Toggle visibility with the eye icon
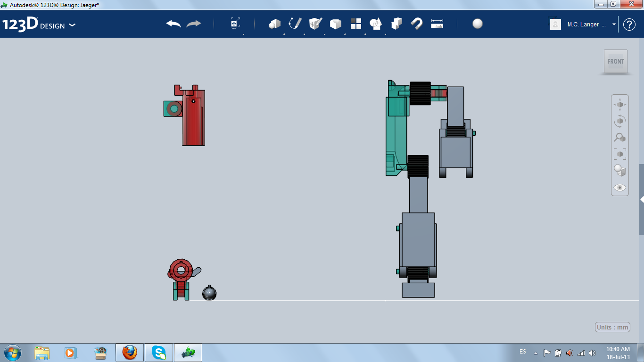Screen dimensions: 644x362 click(620, 188)
